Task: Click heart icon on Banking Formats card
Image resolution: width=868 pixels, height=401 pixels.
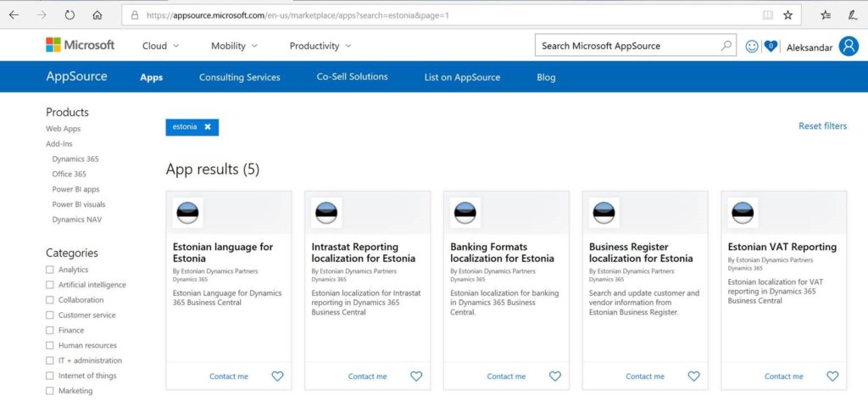Action: [x=554, y=376]
